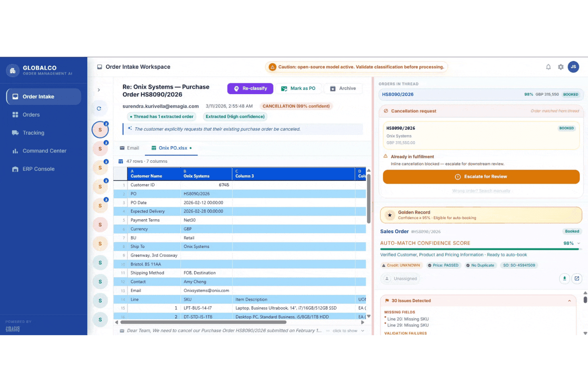The height and width of the screenshot is (392, 588).
Task: Click Extracted (High confidence) chip
Action: (235, 117)
